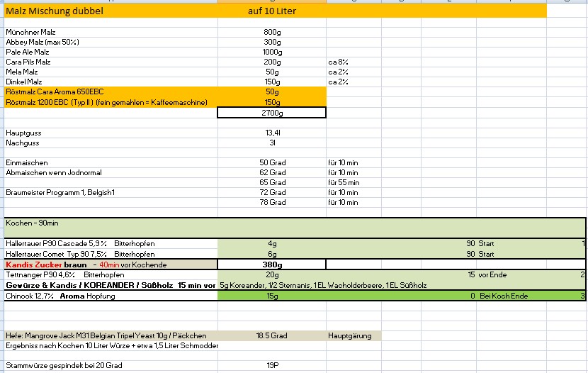Select the Hauptguss 13,4l value cell
The image size is (588, 373).
click(272, 133)
